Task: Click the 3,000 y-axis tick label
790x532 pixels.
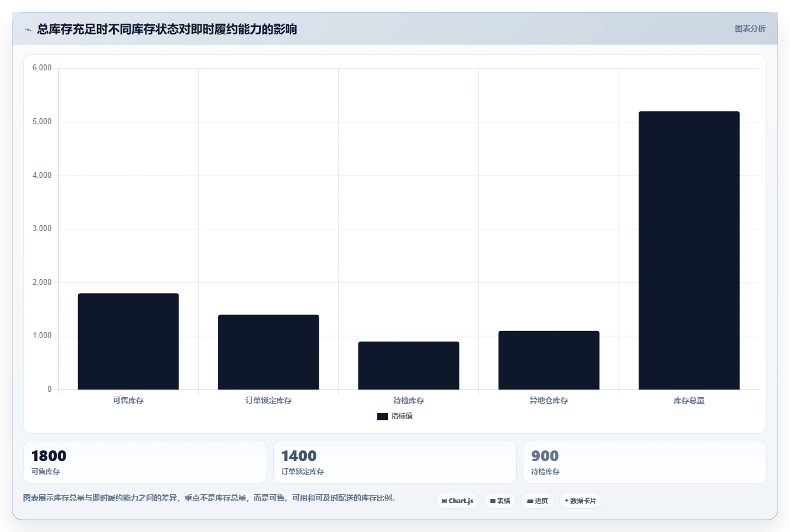Action: (42, 229)
